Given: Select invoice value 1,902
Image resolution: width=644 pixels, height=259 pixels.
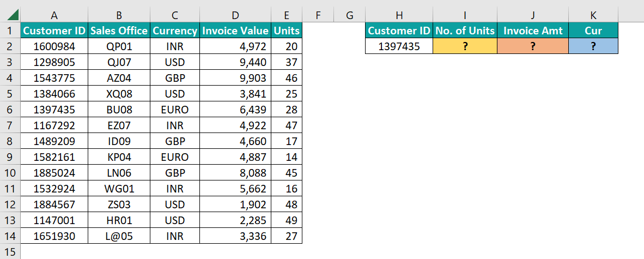Looking at the screenshot, I should point(235,204).
